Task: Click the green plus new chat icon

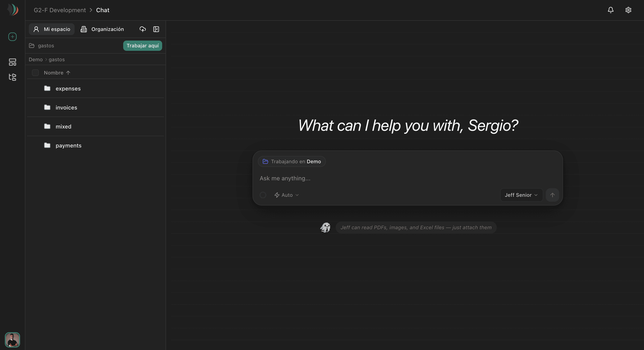Action: pyautogui.click(x=12, y=37)
